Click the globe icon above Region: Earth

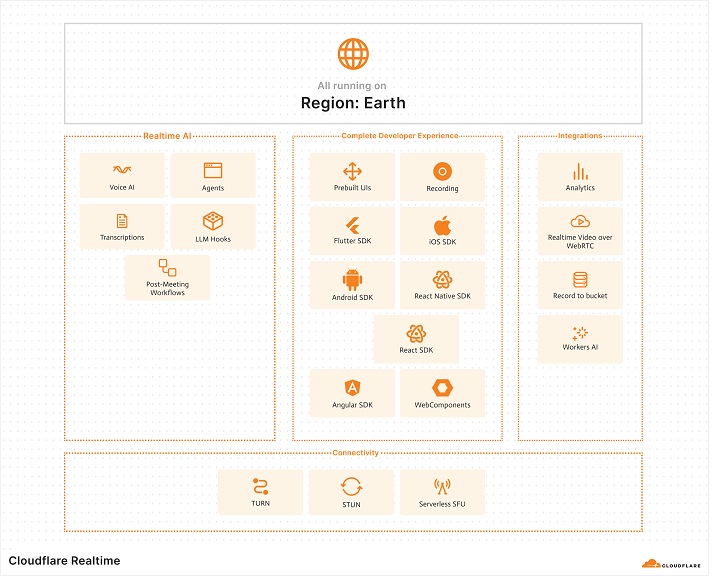[x=353, y=54]
